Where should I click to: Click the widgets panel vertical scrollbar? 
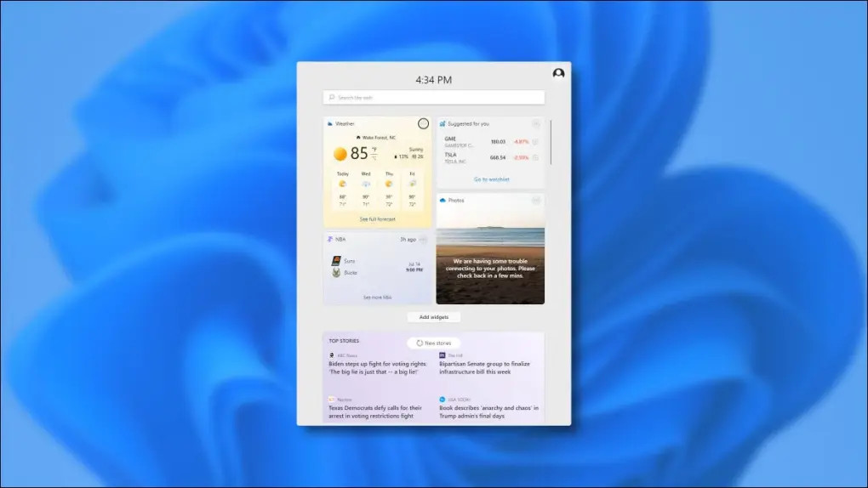pos(551,142)
